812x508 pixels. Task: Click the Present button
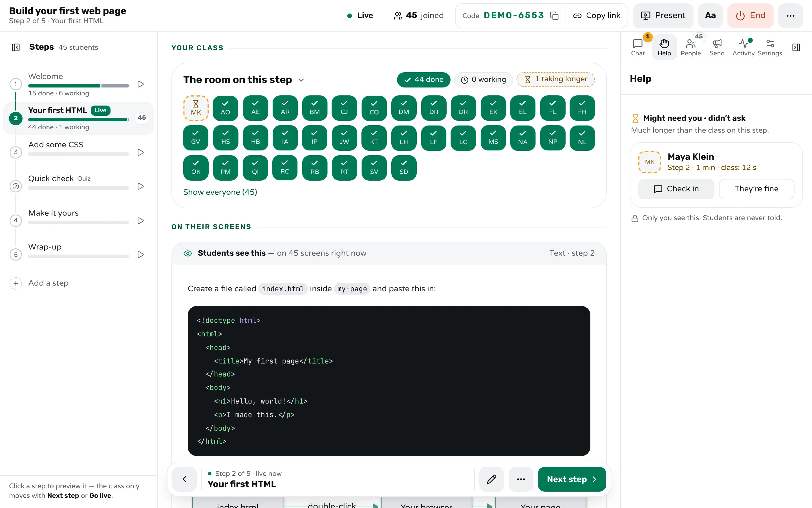(x=663, y=16)
